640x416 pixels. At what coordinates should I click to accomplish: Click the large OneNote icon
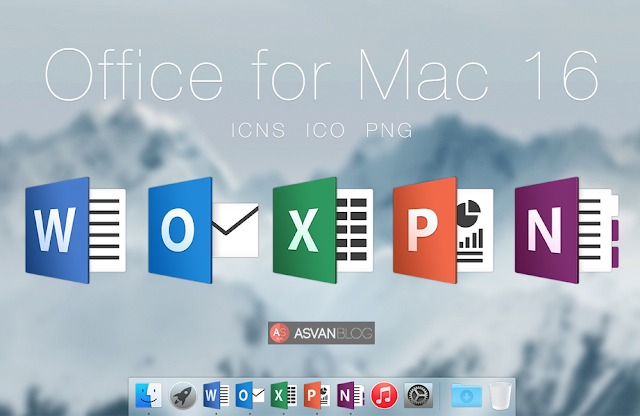[567, 230]
